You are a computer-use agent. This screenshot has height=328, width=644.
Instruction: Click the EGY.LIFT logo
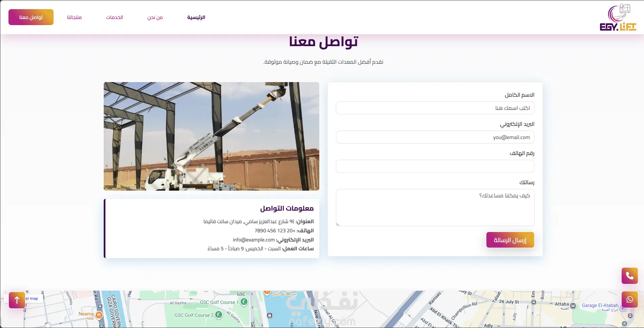pos(618,17)
